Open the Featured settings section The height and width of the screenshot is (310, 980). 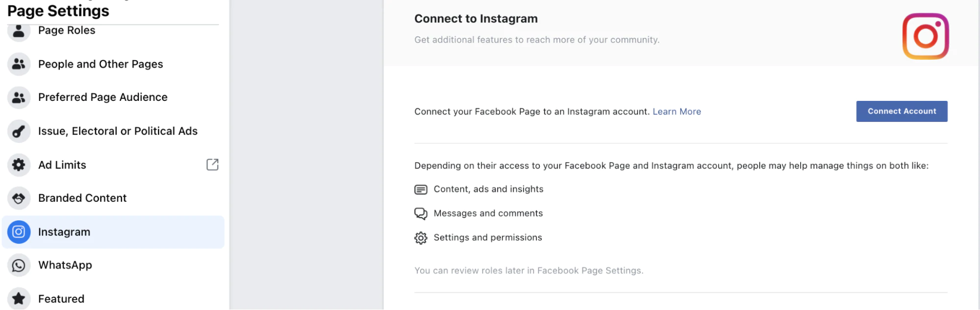click(61, 299)
